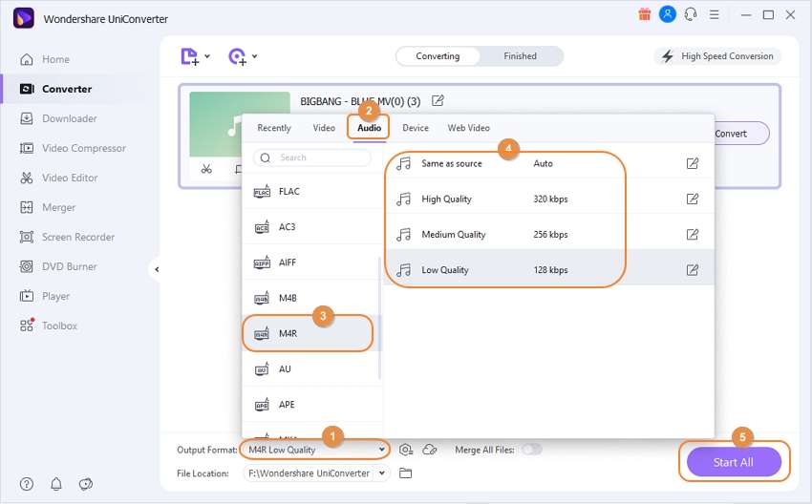812x504 pixels.
Task: Open the Toolbox section
Action: tap(48, 325)
